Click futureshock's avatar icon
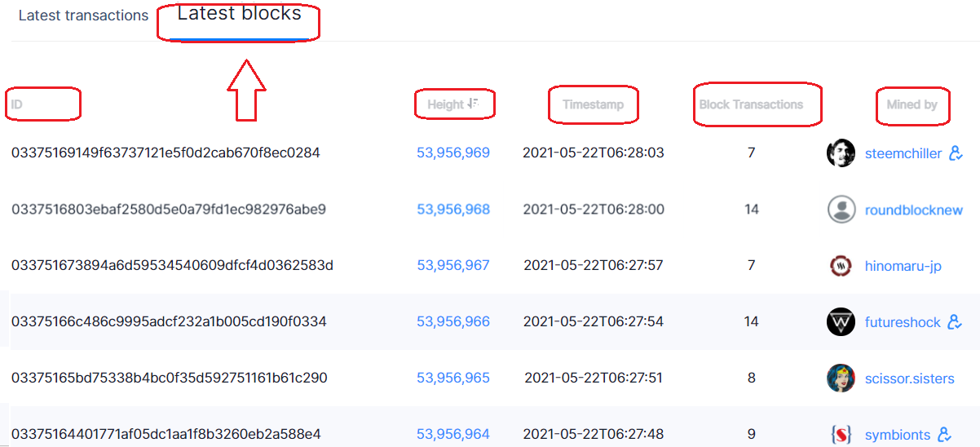 coord(841,322)
